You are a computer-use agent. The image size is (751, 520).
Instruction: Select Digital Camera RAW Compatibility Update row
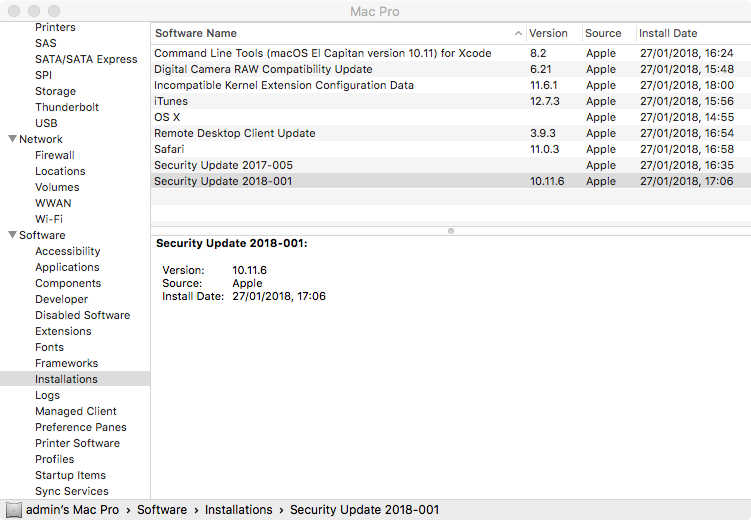pyautogui.click(x=451, y=69)
